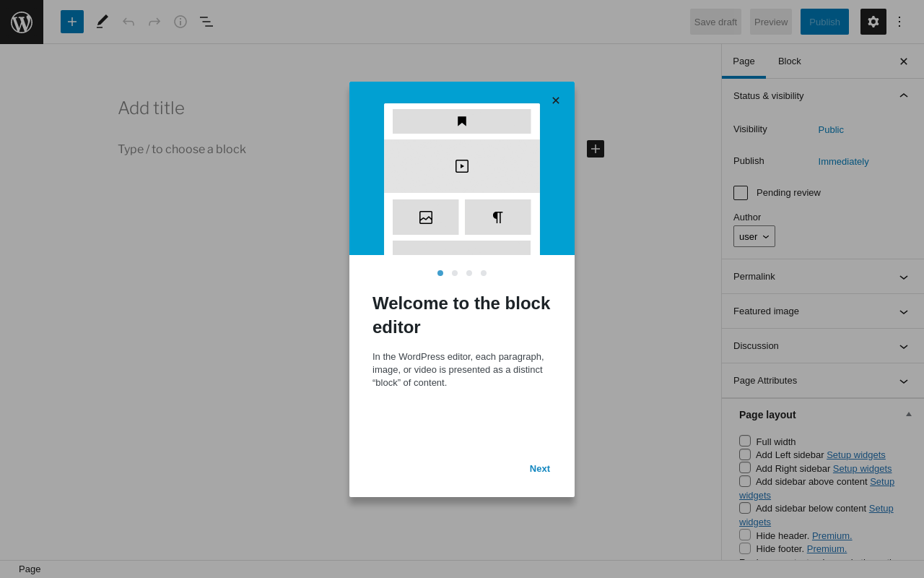Click the Preview button

pos(771,22)
